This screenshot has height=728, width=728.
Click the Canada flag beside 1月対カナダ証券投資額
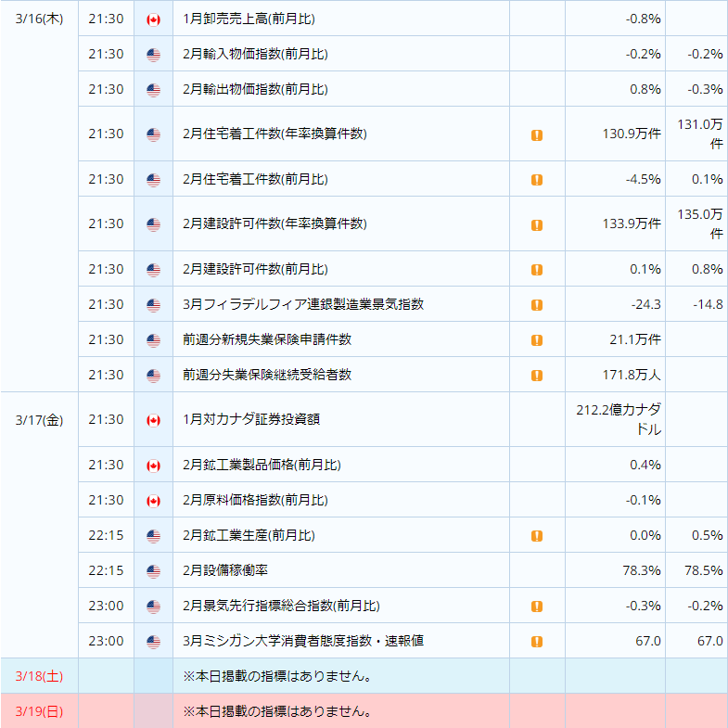click(x=153, y=420)
